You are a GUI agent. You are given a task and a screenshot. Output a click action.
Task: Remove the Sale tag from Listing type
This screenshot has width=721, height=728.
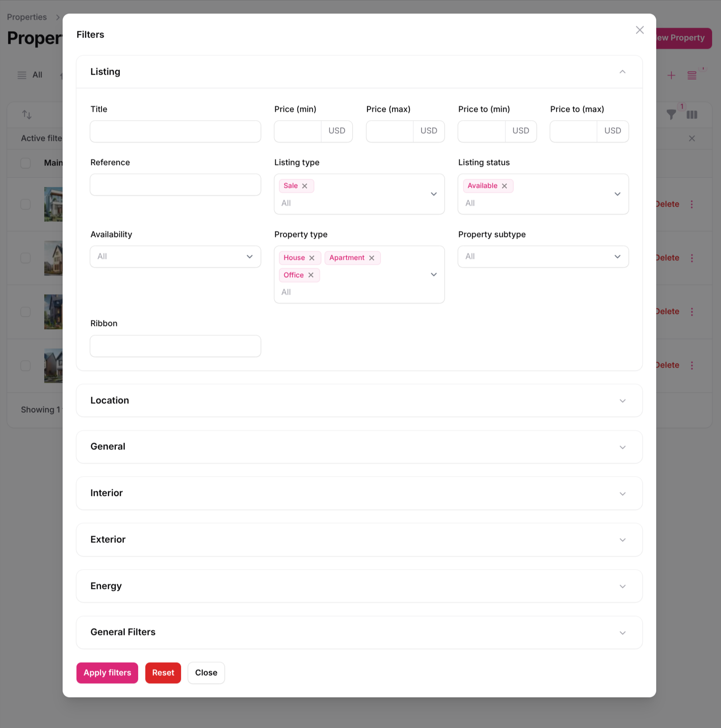point(305,186)
